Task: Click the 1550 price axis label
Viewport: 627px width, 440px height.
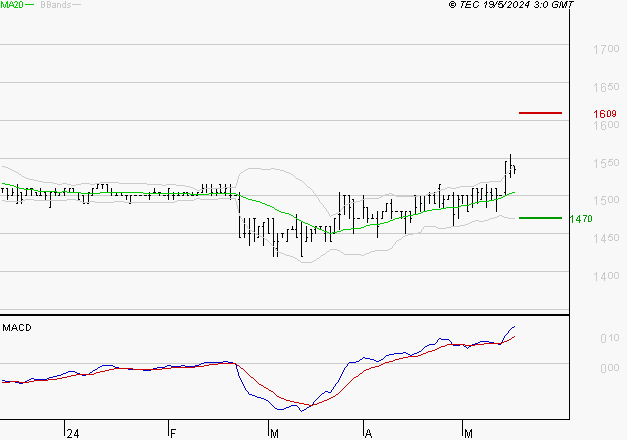Action: tap(606, 163)
